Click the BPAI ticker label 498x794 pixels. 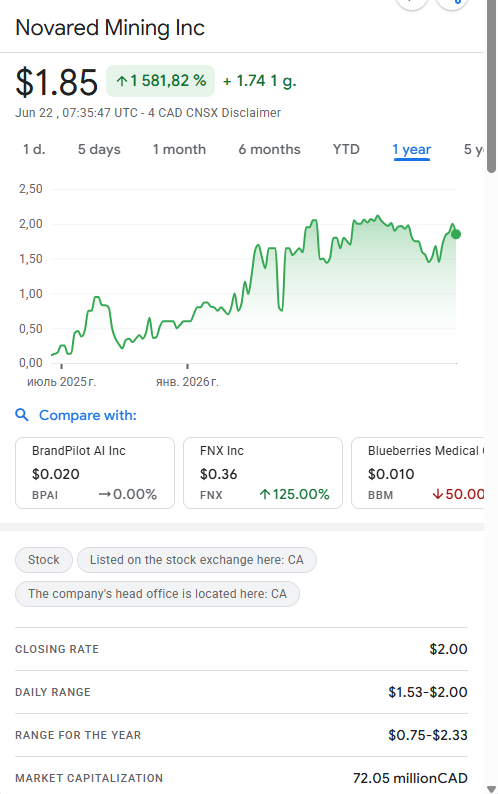coord(45,495)
